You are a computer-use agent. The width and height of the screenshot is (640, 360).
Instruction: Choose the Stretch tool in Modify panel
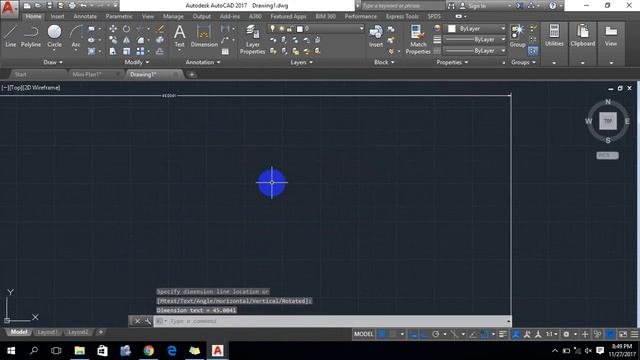[x=113, y=51]
